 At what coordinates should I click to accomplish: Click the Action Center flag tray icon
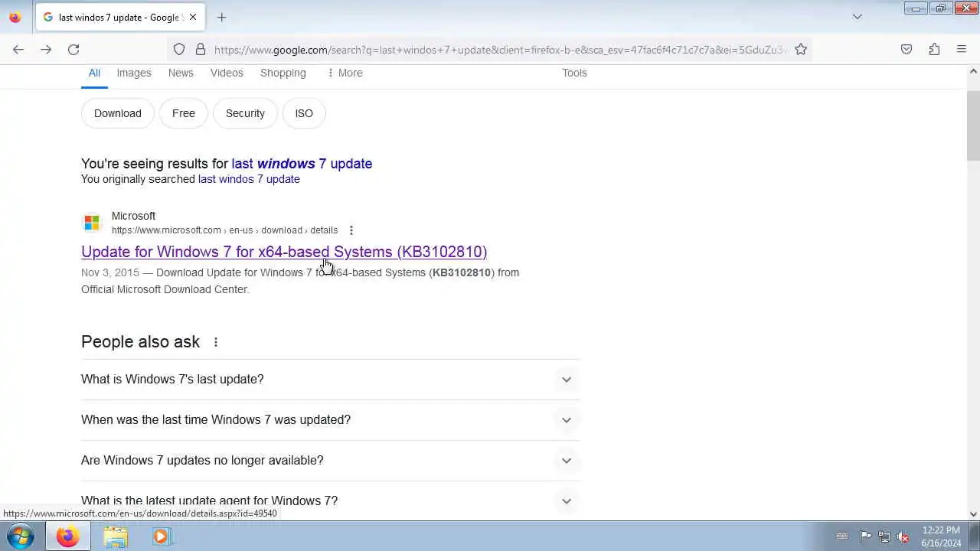(865, 536)
